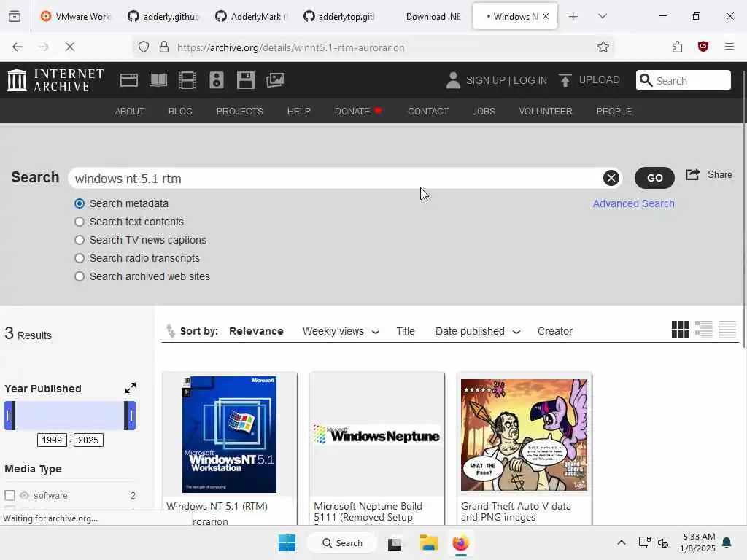Open the Date published sort dropdown
The height and width of the screenshot is (560, 747).
pos(478,331)
